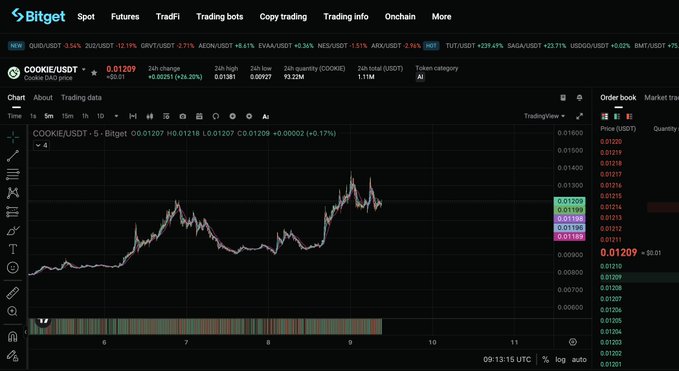The image size is (679, 371).
Task: Select the 1h timeframe
Action: click(x=85, y=116)
